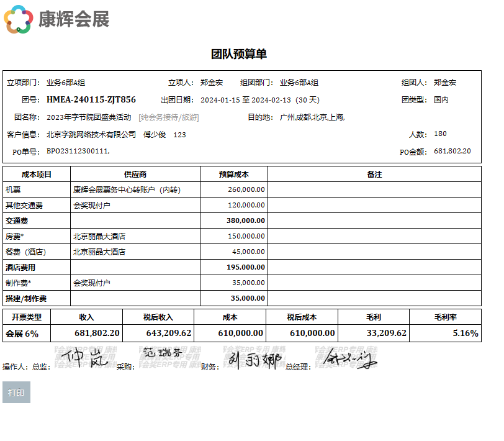Click the 房费 row budget 150,000.00
This screenshot has width=504, height=441.
coord(246,236)
